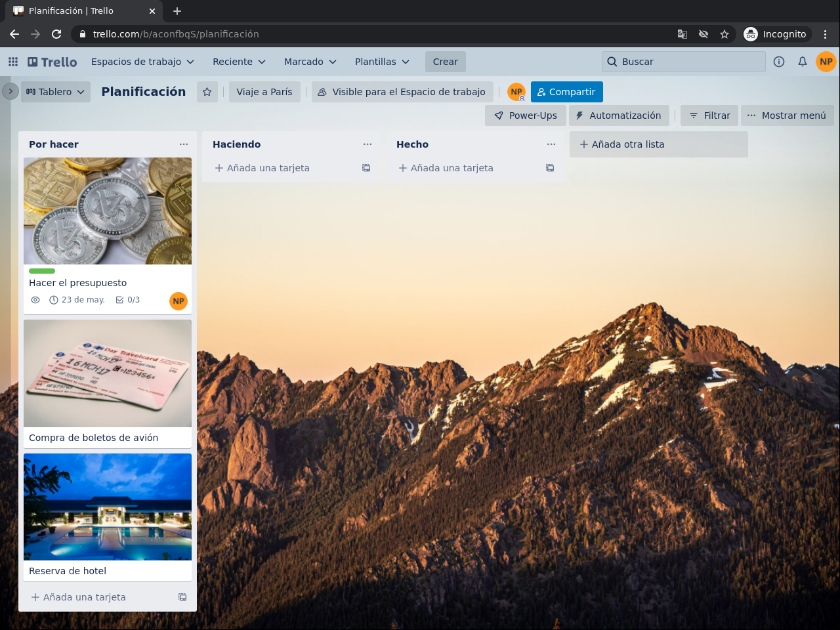Open the hotel pool cover image
This screenshot has height=630, width=840.
pos(108,507)
